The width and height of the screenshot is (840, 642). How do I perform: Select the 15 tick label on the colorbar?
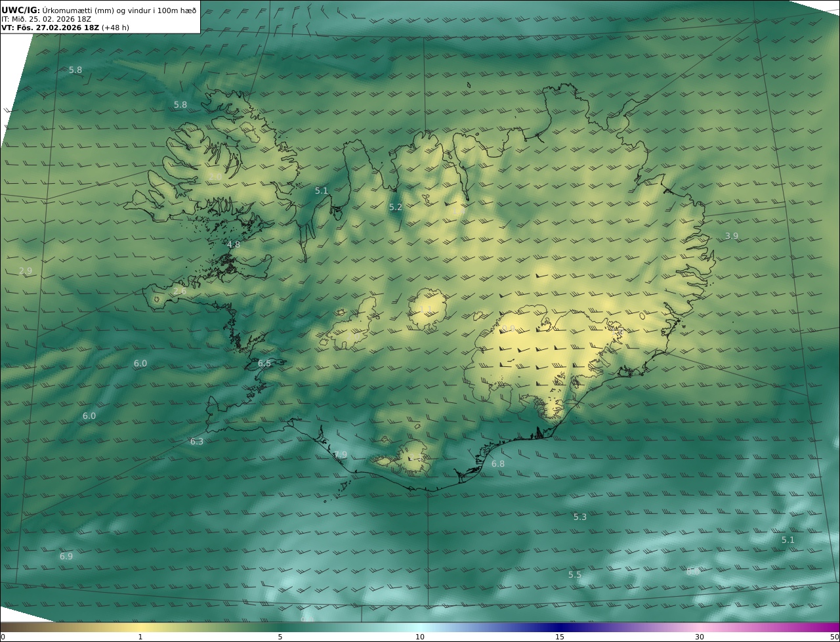(x=559, y=637)
